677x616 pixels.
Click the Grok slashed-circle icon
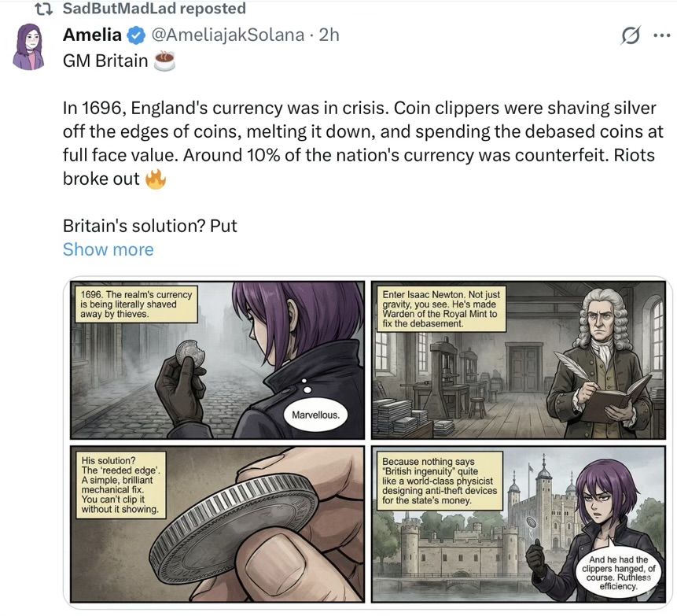[x=630, y=36]
